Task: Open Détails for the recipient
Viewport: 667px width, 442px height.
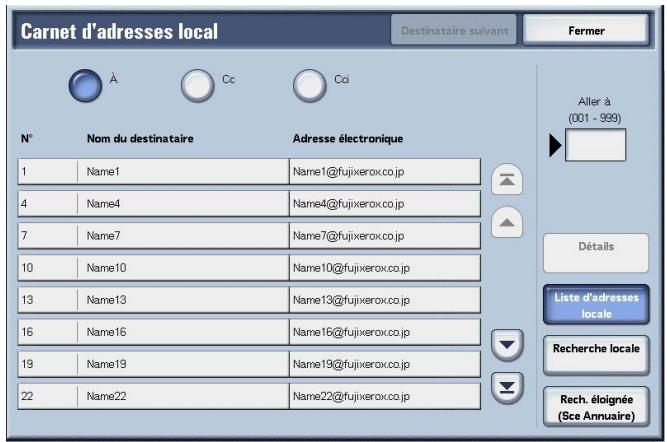Action: [x=596, y=253]
